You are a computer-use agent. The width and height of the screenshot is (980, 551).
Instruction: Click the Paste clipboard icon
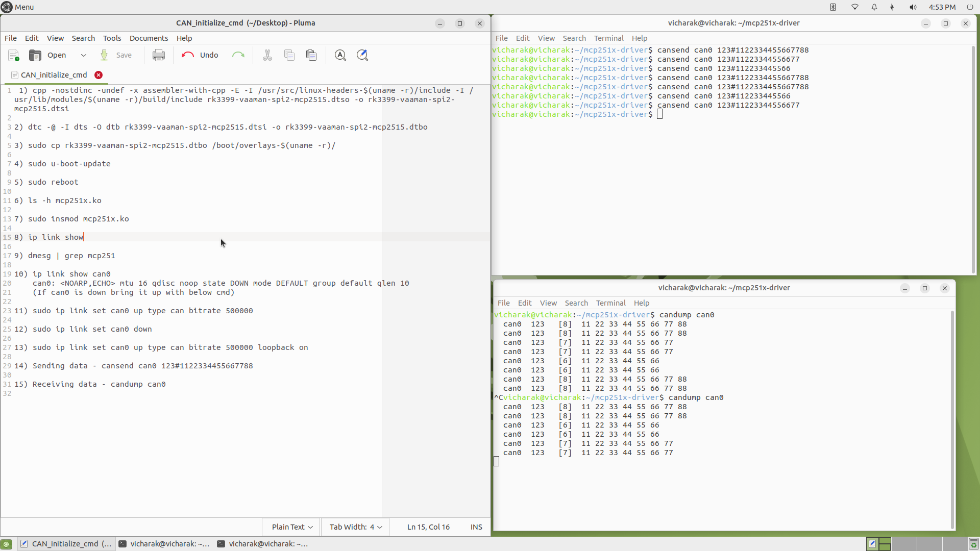coord(311,55)
